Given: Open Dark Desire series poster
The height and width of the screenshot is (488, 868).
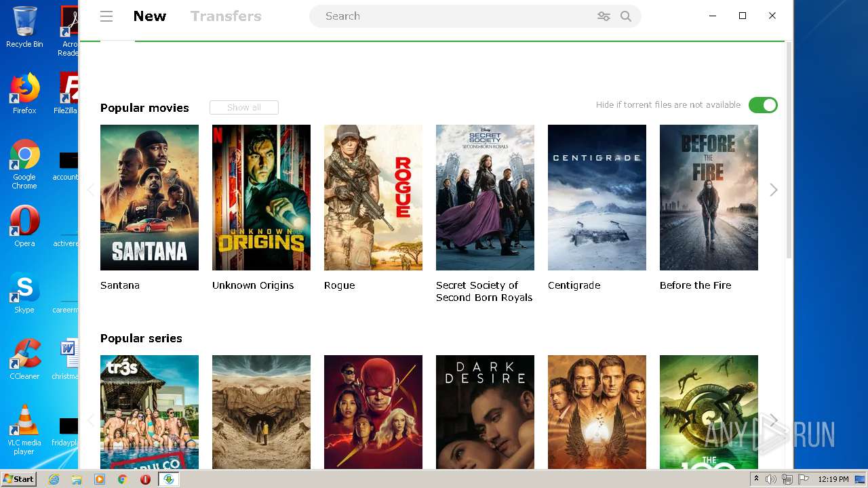Looking at the screenshot, I should [x=485, y=412].
